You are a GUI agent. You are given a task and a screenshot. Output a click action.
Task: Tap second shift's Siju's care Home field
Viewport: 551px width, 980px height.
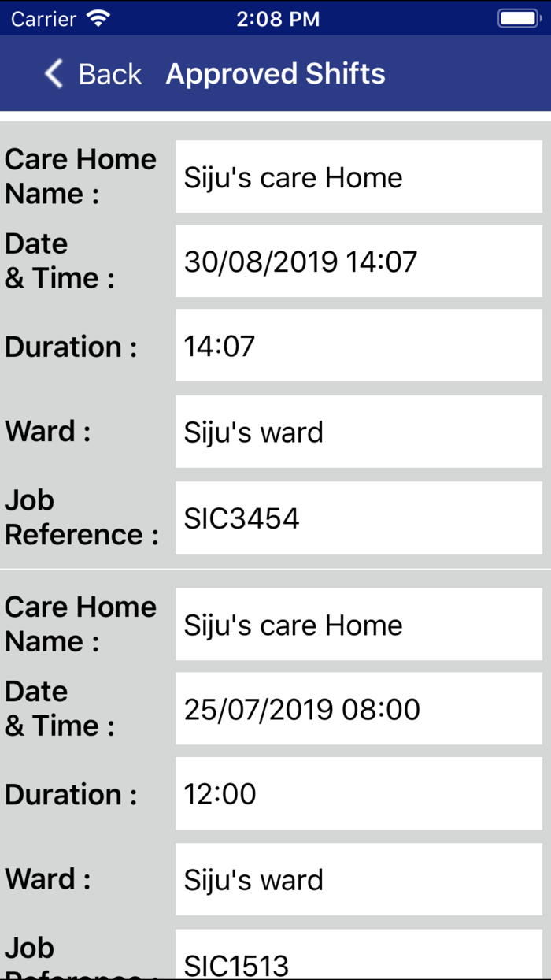point(358,625)
